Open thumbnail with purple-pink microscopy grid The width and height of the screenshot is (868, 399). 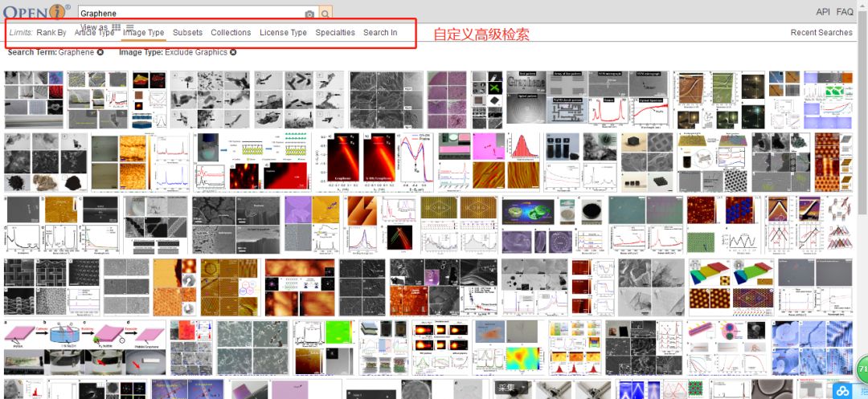coord(446,100)
